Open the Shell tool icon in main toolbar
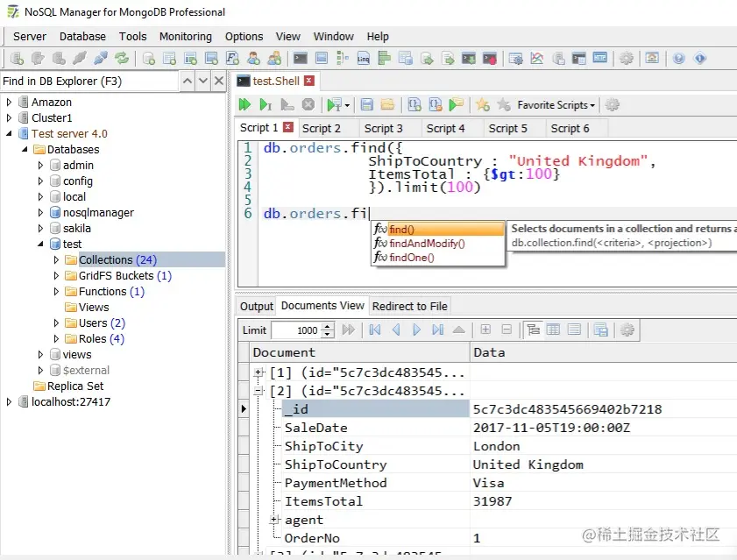This screenshot has width=737, height=560. 301,59
